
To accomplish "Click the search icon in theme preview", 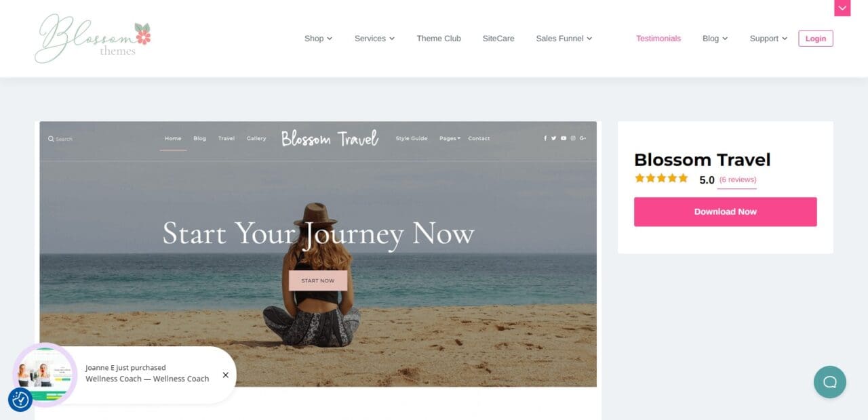I will 51,139.
